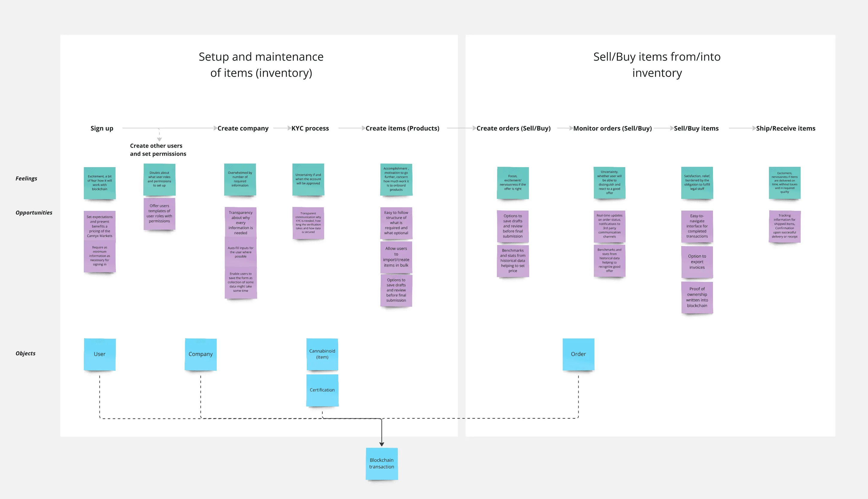This screenshot has height=499, width=868.
Task: Click 'Create other users and set permissions' label
Action: point(158,150)
